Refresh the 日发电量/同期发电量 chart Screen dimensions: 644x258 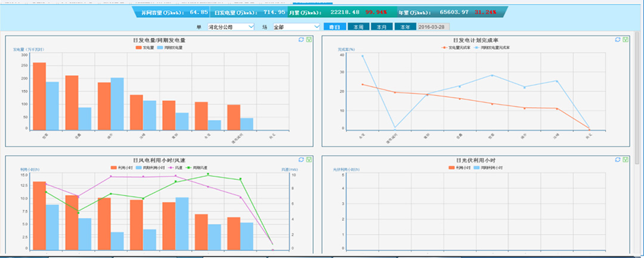[x=301, y=40]
